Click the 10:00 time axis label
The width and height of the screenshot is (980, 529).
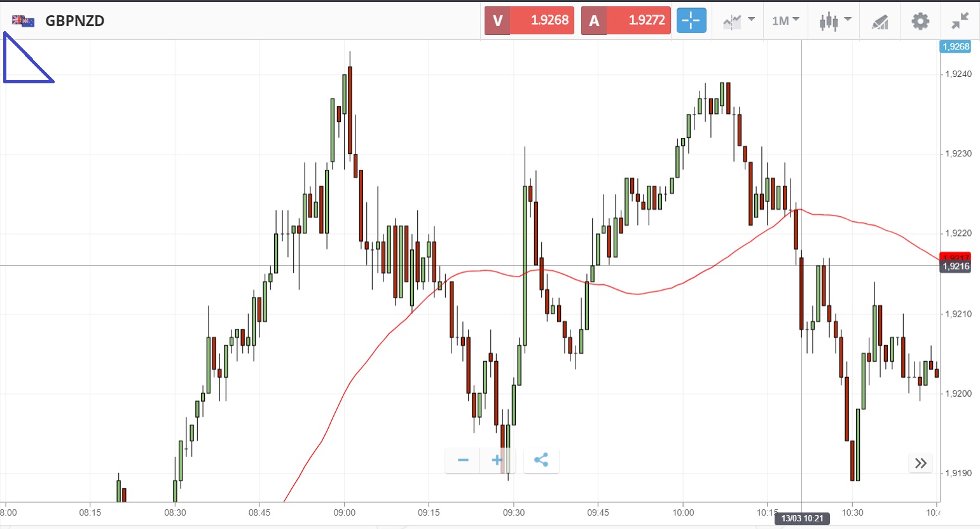(x=684, y=512)
